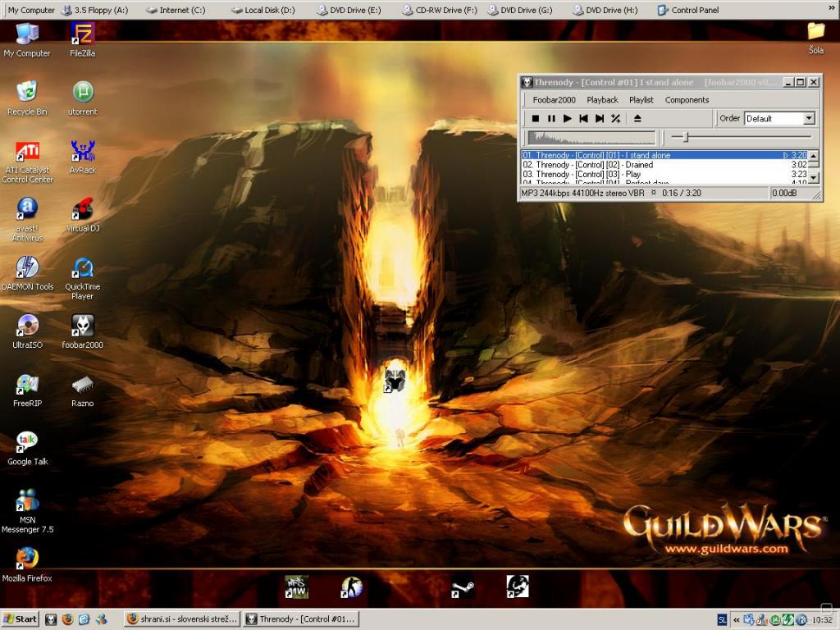The image size is (840, 630).
Task: Click the 0.00dB volume status readout
Action: pos(784,193)
